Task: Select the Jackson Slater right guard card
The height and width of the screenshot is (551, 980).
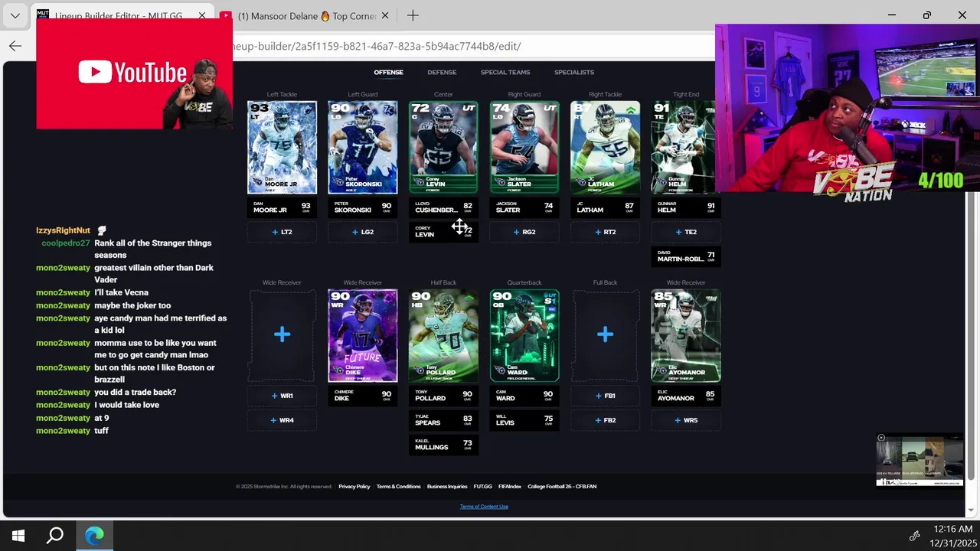Action: 524,148
